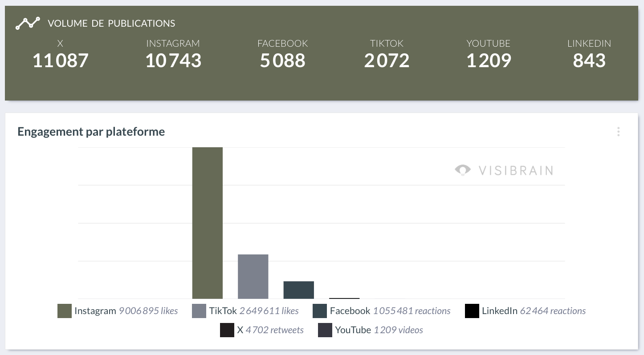Image resolution: width=644 pixels, height=355 pixels.
Task: Click the VOLUME DE PUBLICATIONS heading
Action: tap(111, 23)
